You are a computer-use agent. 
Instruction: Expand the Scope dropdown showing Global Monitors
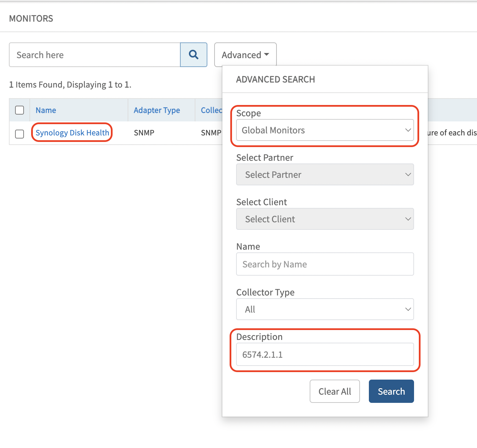[324, 130]
